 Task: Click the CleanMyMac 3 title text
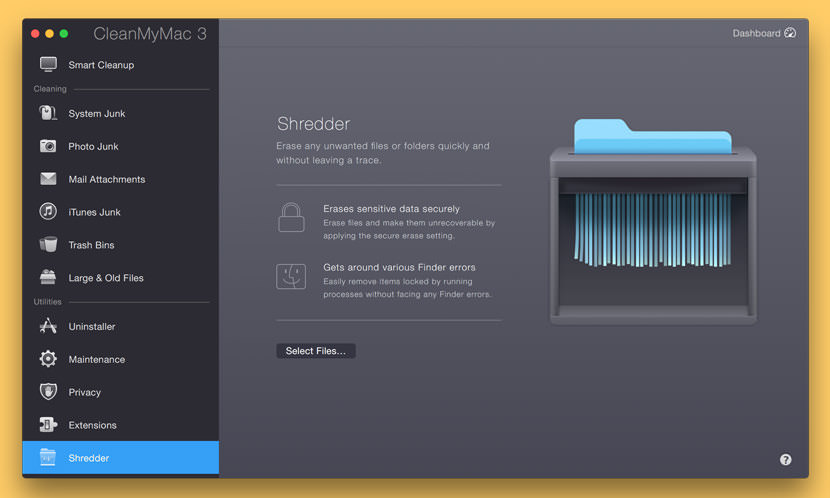(150, 33)
